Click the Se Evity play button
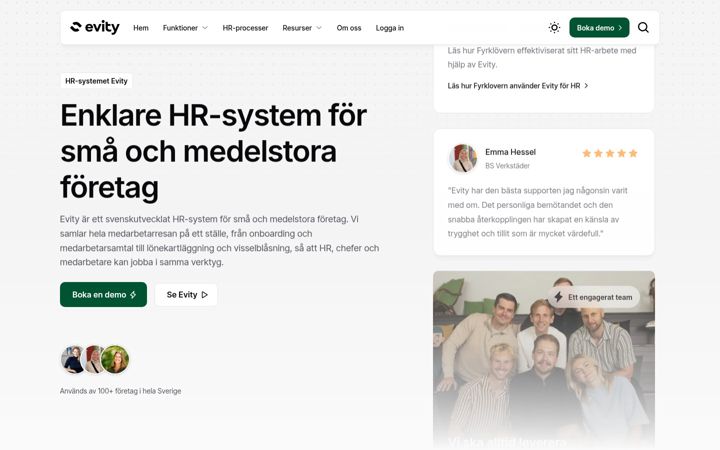 click(x=186, y=294)
